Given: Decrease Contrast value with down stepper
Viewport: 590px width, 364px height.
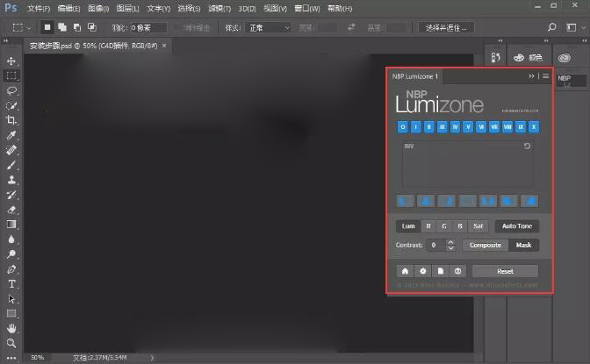Looking at the screenshot, I should (450, 248).
